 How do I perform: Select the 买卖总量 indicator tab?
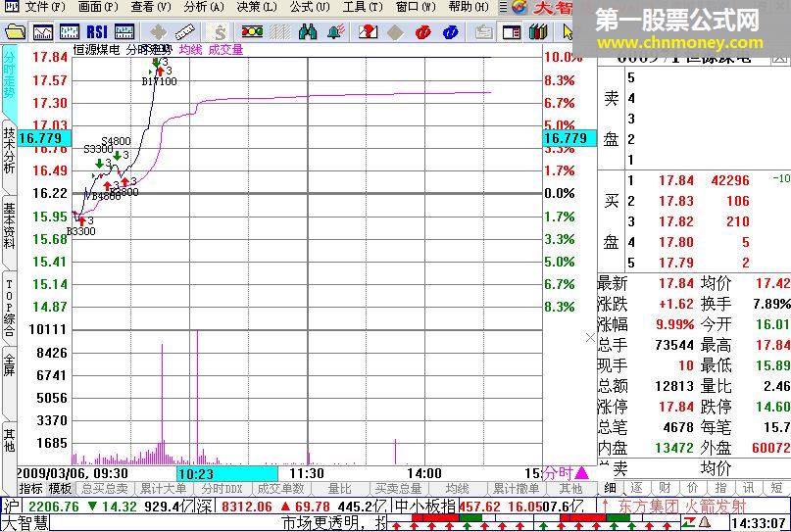coord(398,488)
